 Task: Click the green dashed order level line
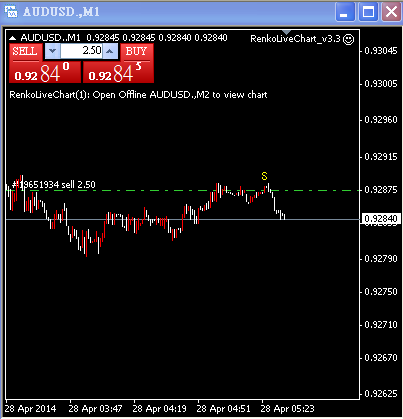click(x=183, y=191)
